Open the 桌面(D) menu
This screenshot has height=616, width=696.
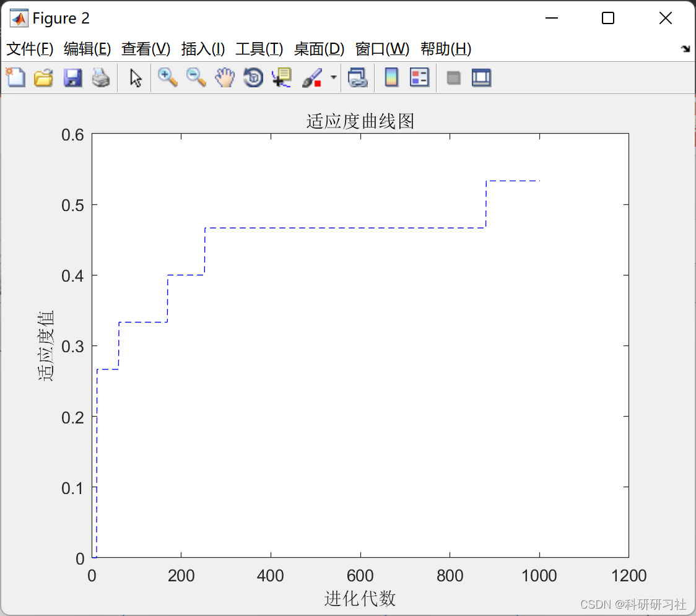click(319, 49)
